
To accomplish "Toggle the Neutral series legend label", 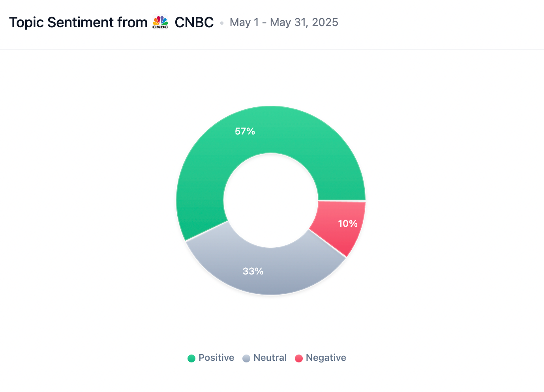I will point(270,358).
